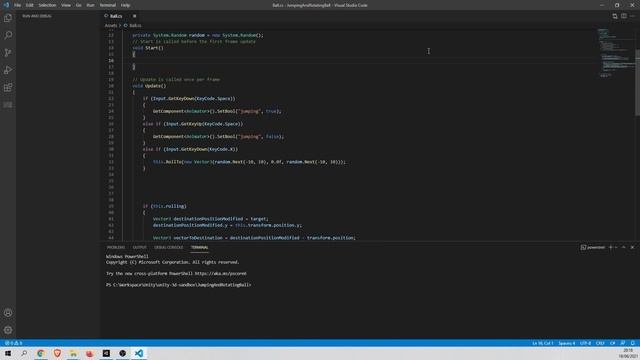Add a new terminal with plus icon

point(611,247)
